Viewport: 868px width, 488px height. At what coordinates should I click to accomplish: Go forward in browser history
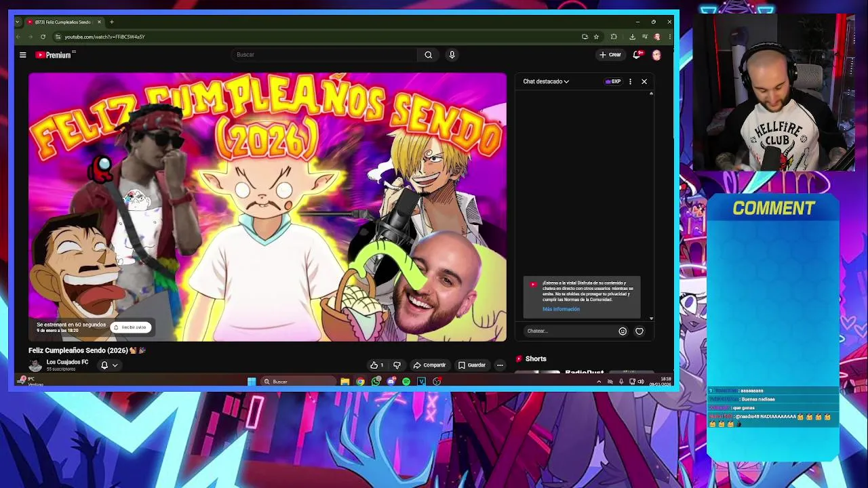(31, 37)
